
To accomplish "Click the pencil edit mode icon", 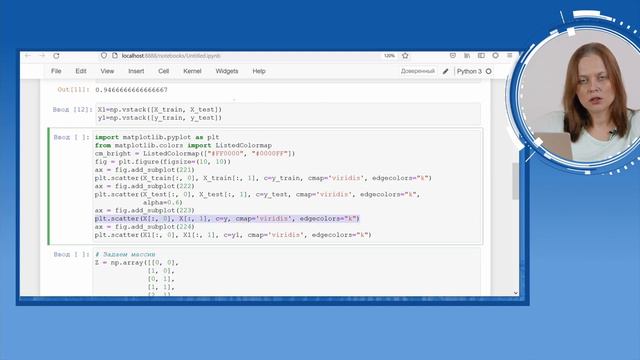I will tap(445, 71).
